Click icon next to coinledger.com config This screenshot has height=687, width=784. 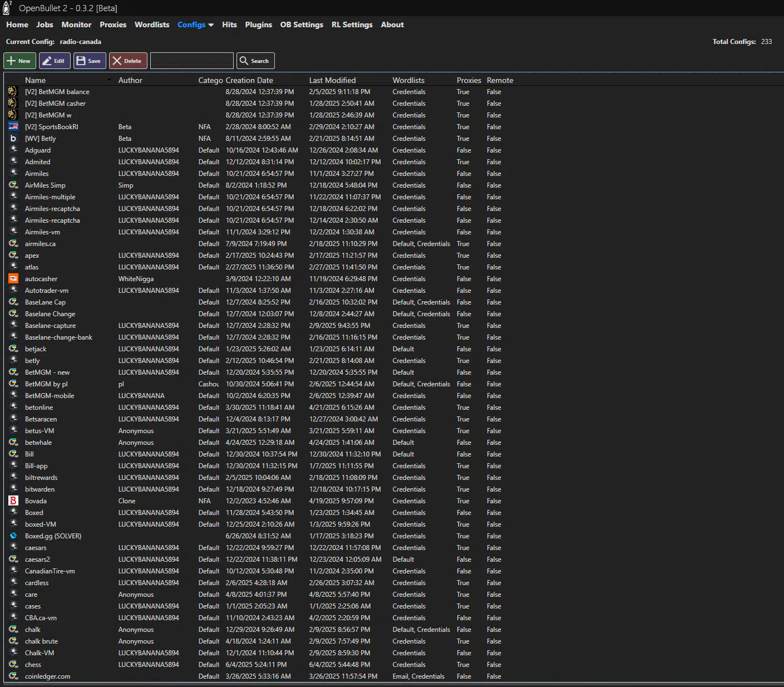point(13,676)
